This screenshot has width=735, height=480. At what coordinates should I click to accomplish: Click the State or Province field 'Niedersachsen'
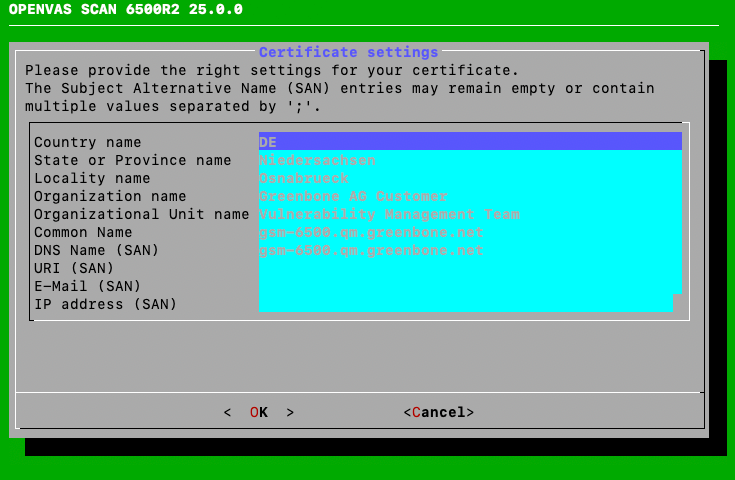(x=469, y=160)
